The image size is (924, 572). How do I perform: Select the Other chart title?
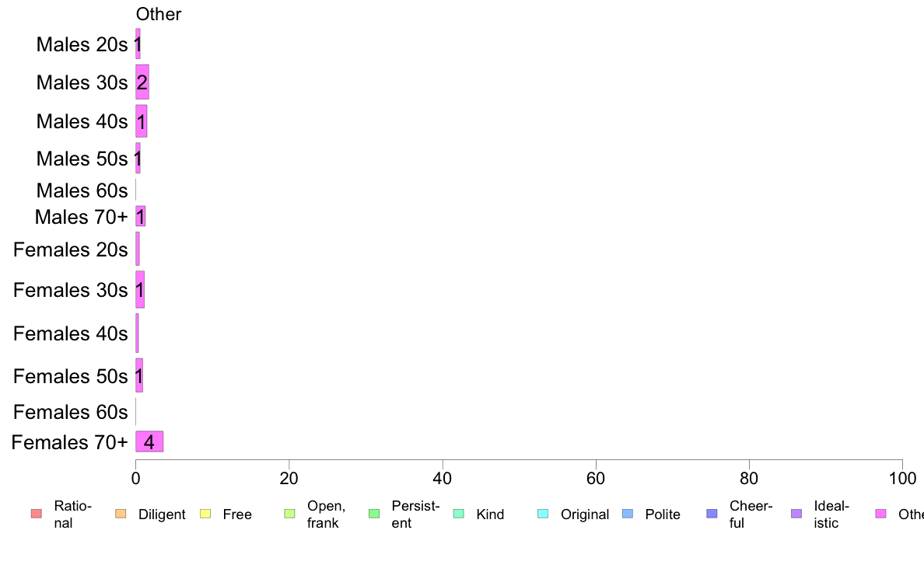click(159, 14)
